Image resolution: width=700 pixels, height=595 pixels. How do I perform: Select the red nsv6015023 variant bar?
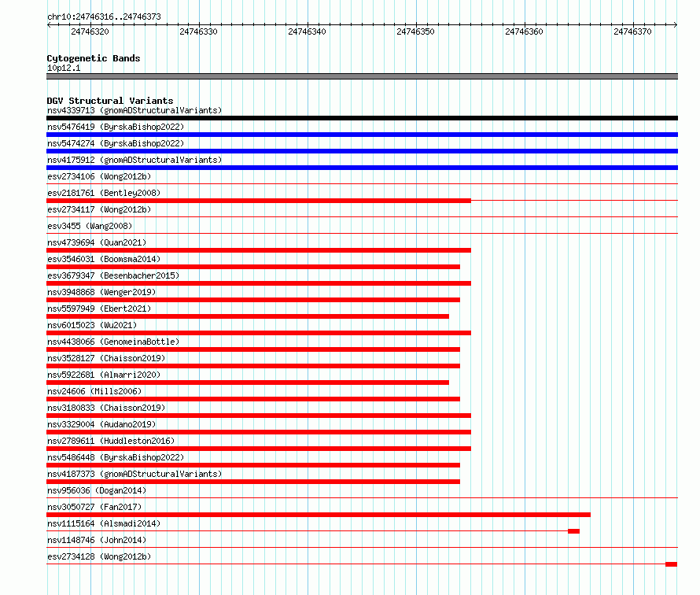(259, 333)
